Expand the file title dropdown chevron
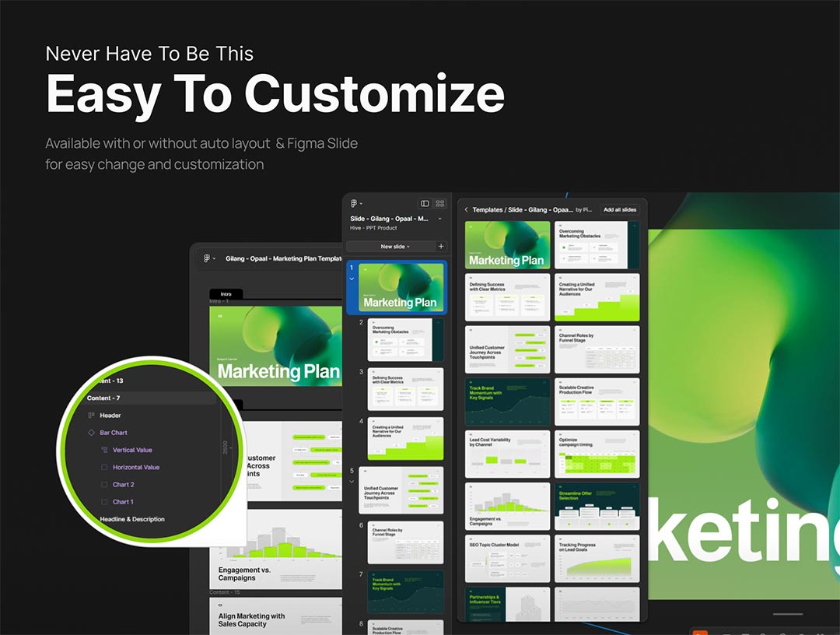 [440, 219]
